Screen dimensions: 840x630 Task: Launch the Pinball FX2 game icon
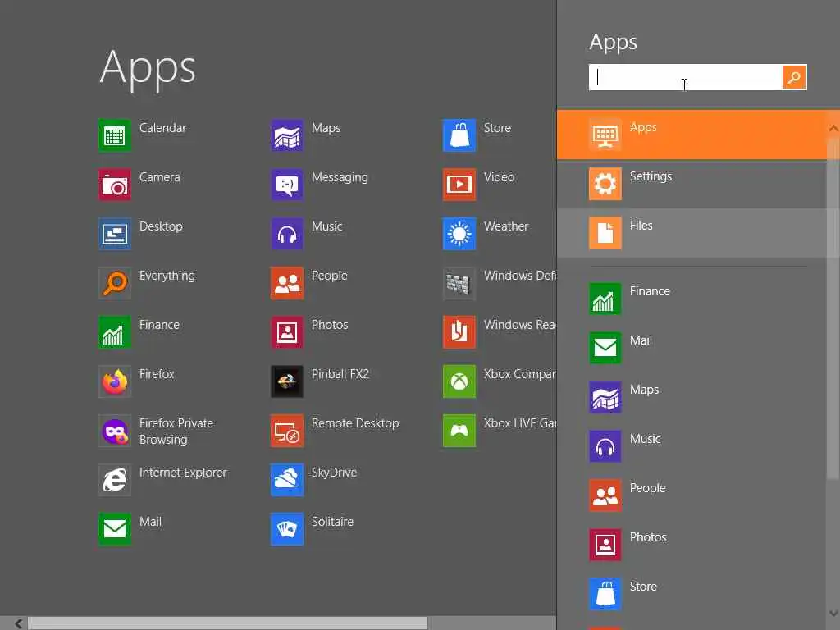click(287, 381)
